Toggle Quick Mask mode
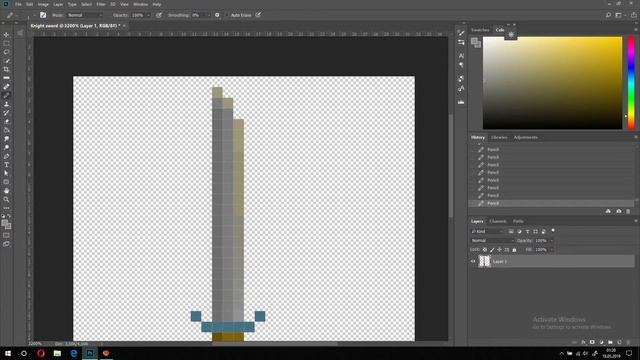This screenshot has width=640, height=360. (6, 235)
